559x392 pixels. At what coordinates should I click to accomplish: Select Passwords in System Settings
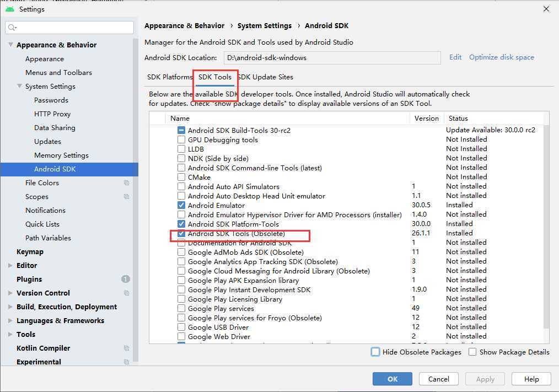51,100
